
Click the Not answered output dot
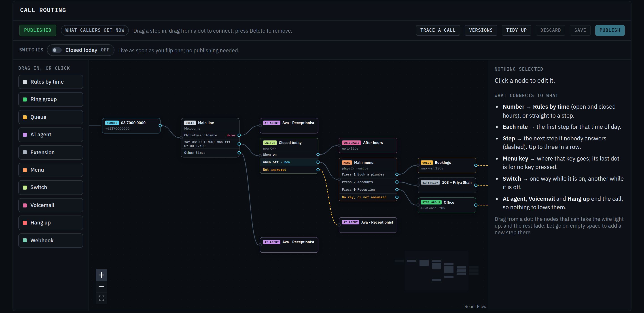pyautogui.click(x=318, y=170)
